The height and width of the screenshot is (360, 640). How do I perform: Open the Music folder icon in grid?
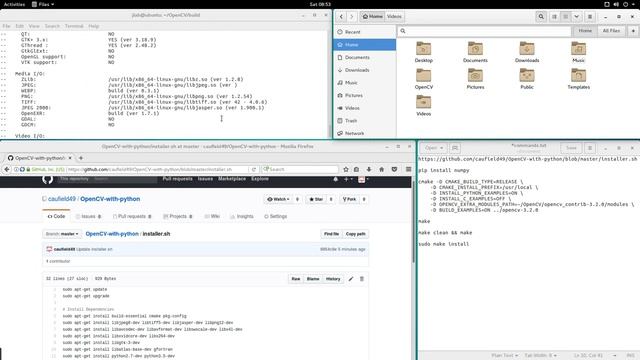pos(578,52)
